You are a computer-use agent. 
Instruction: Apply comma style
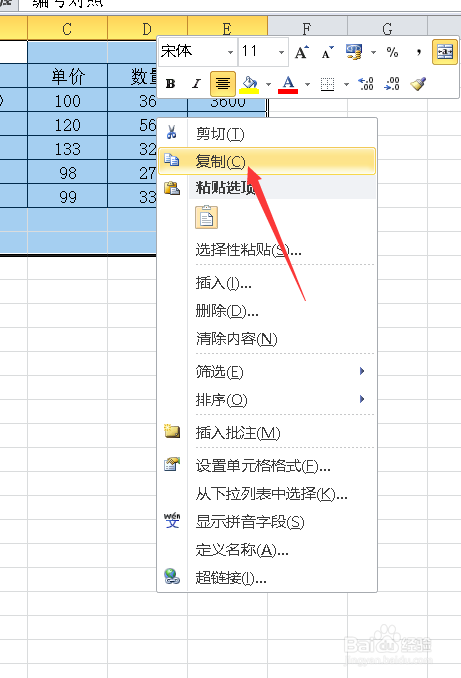coord(418,52)
